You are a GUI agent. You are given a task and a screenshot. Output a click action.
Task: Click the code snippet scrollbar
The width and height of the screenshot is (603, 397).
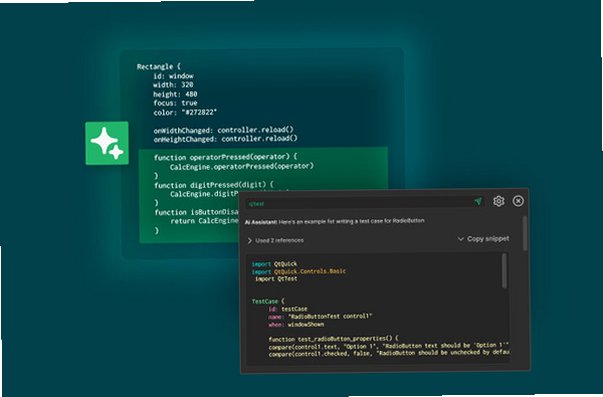coord(504,271)
